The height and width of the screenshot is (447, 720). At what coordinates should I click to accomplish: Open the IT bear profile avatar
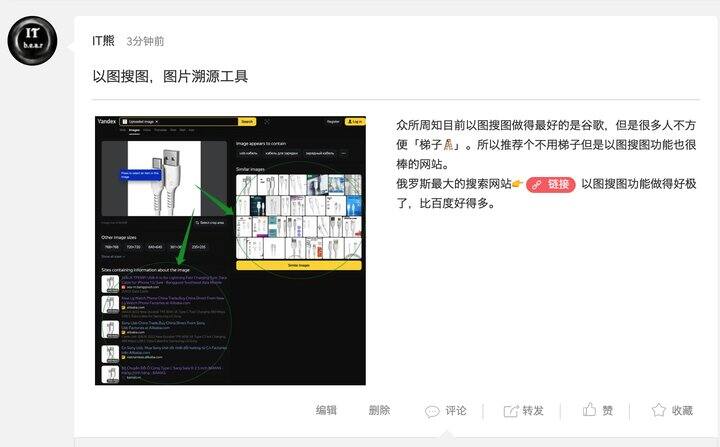click(32, 40)
